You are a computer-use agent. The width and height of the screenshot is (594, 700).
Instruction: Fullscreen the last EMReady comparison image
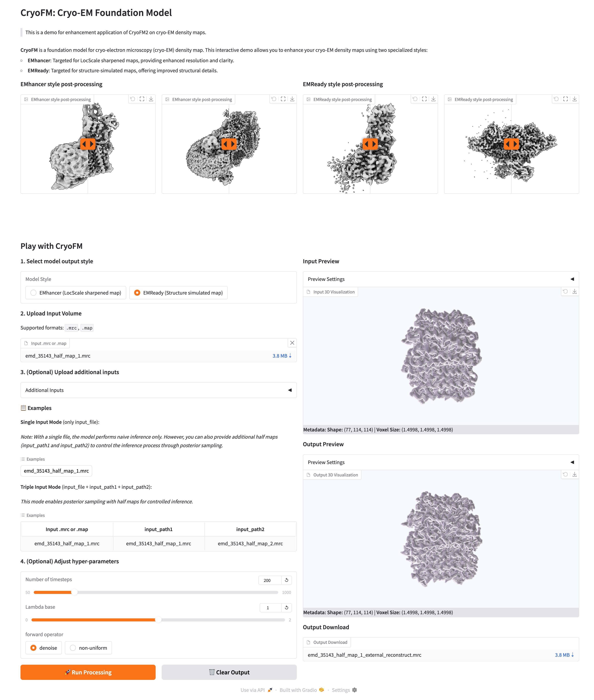pyautogui.click(x=565, y=99)
